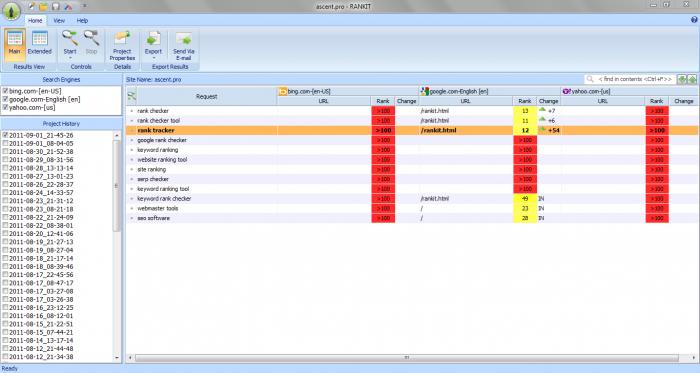The height and width of the screenshot is (373, 700).
Task: Click the google Change column header
Action: coord(549,101)
